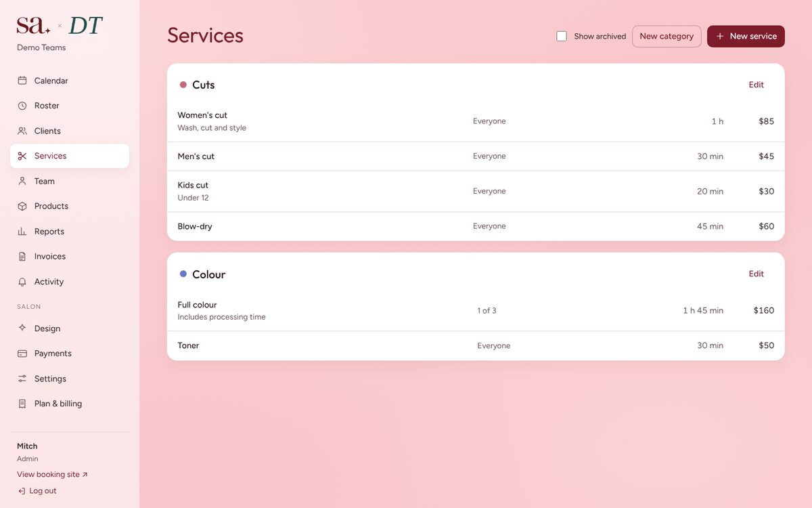812x508 pixels.
Task: Select the Kids cut service
Action: [476, 192]
